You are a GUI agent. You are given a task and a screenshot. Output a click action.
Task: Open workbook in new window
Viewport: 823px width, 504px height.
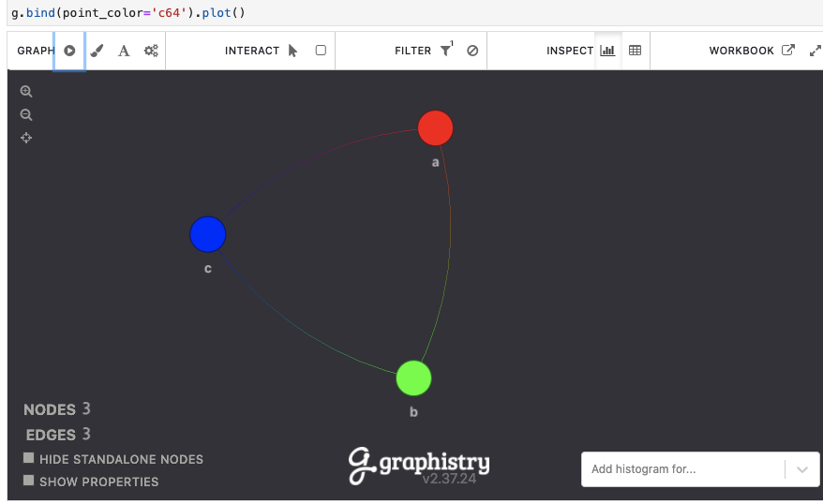point(787,50)
